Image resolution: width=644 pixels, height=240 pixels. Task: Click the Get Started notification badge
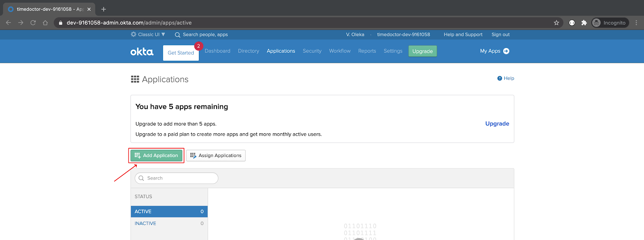pyautogui.click(x=198, y=46)
